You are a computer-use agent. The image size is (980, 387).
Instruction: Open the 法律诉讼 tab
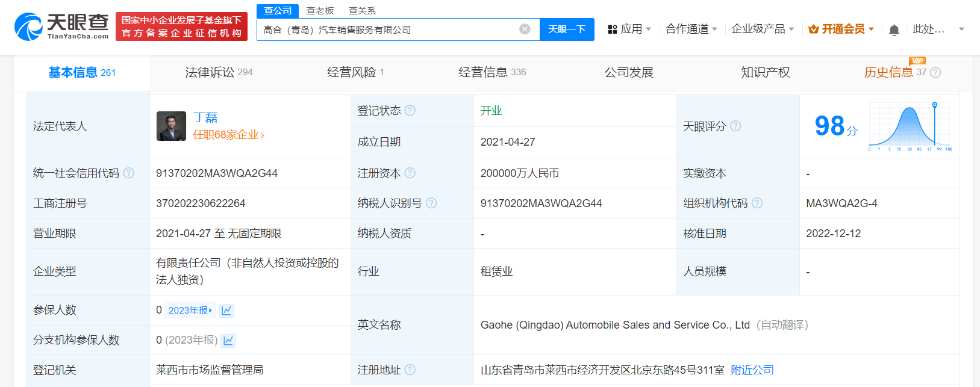[219, 72]
